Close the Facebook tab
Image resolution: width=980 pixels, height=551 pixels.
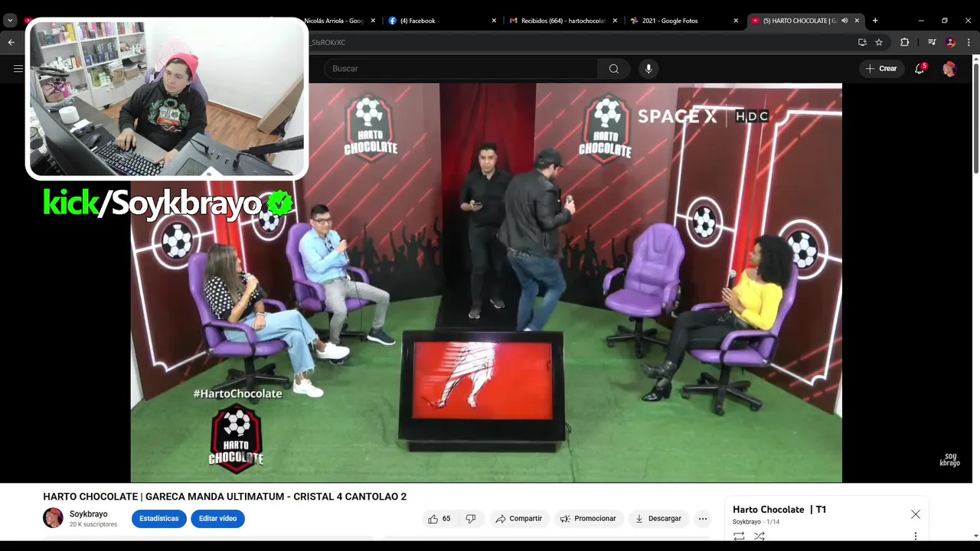pos(494,21)
